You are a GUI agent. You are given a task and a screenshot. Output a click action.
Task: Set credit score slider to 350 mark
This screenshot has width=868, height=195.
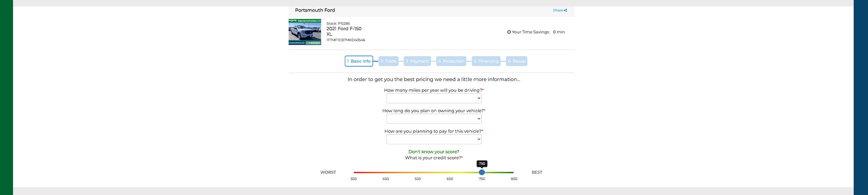[x=354, y=172]
